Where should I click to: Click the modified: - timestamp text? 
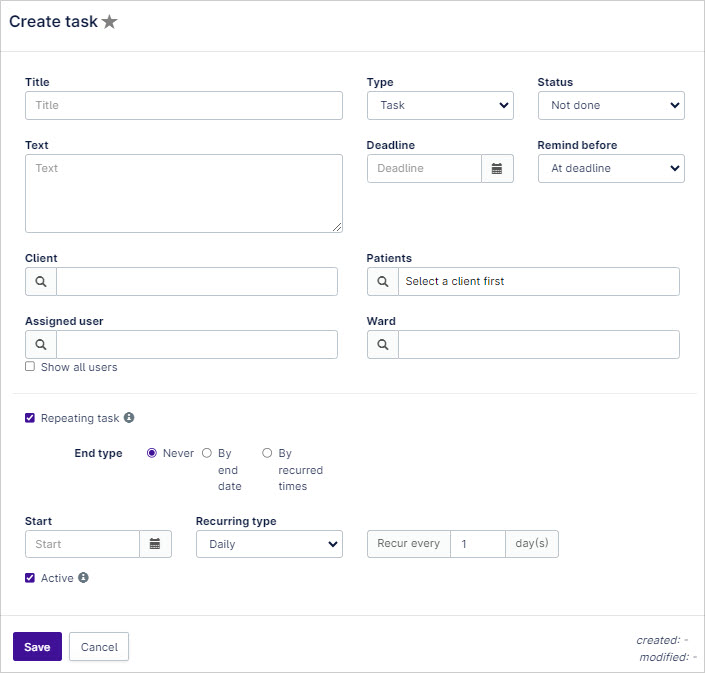pos(667,657)
